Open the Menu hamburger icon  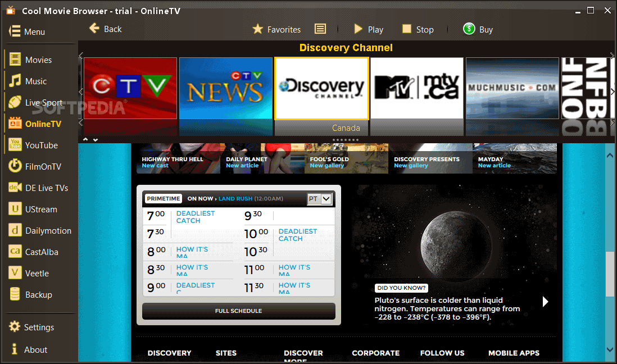point(15,31)
